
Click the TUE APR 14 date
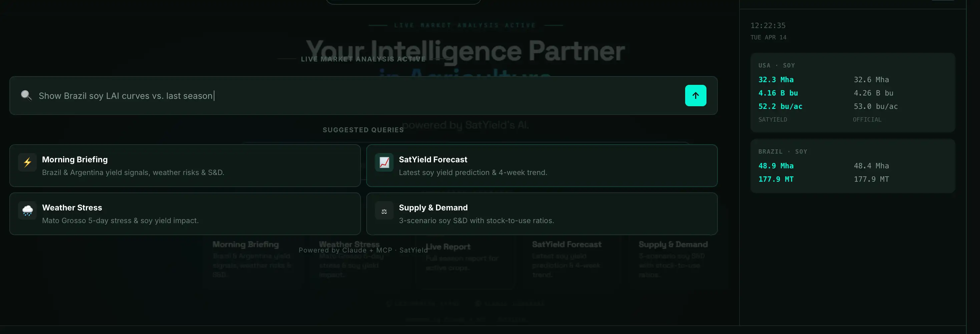[x=768, y=37]
